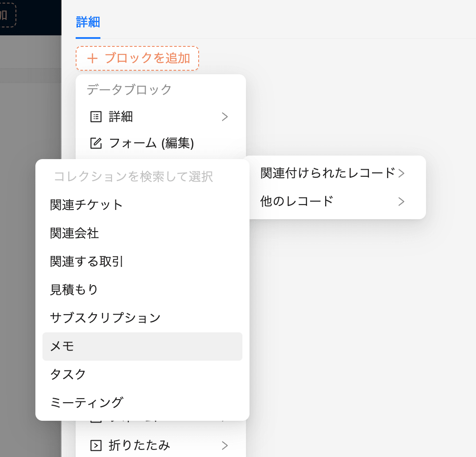Viewport: 476px width, 457px height.
Task: Click the データブロック section heading
Action: tap(129, 90)
